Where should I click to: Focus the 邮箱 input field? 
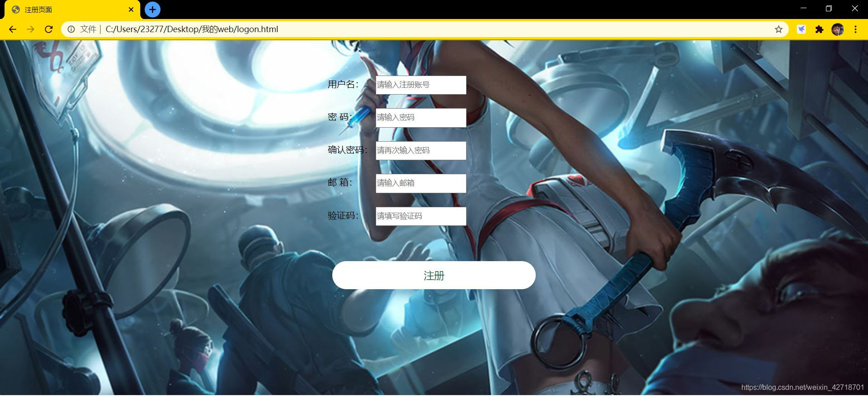(x=421, y=183)
